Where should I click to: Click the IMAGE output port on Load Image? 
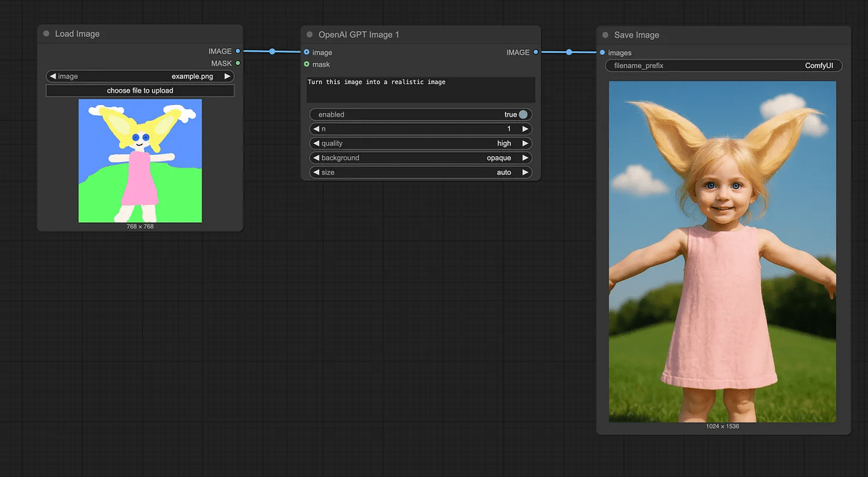coord(238,51)
